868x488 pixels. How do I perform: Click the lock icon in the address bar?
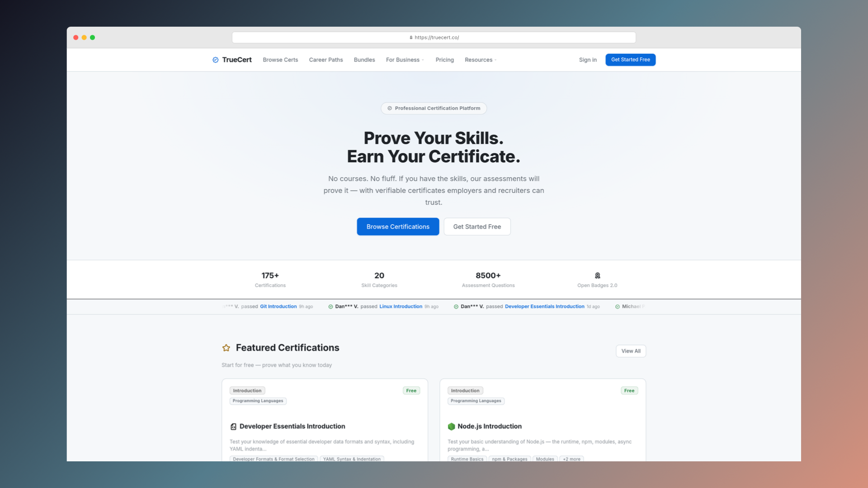411,38
